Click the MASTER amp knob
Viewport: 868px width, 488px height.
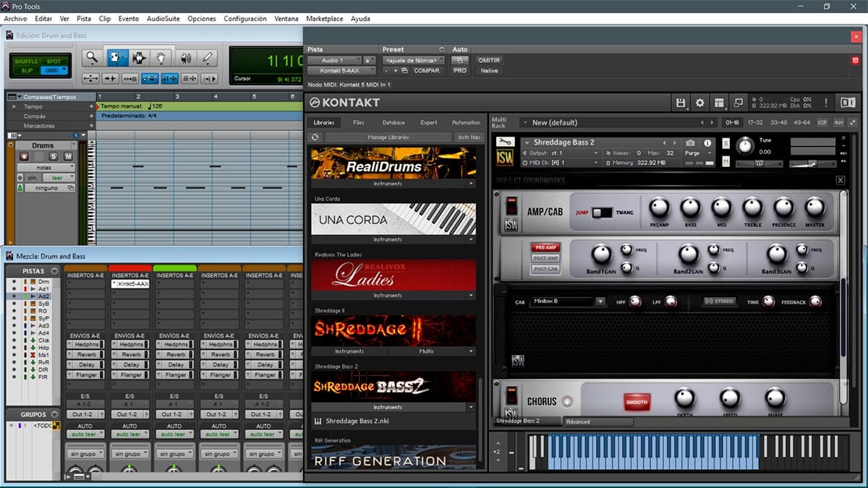pos(815,209)
